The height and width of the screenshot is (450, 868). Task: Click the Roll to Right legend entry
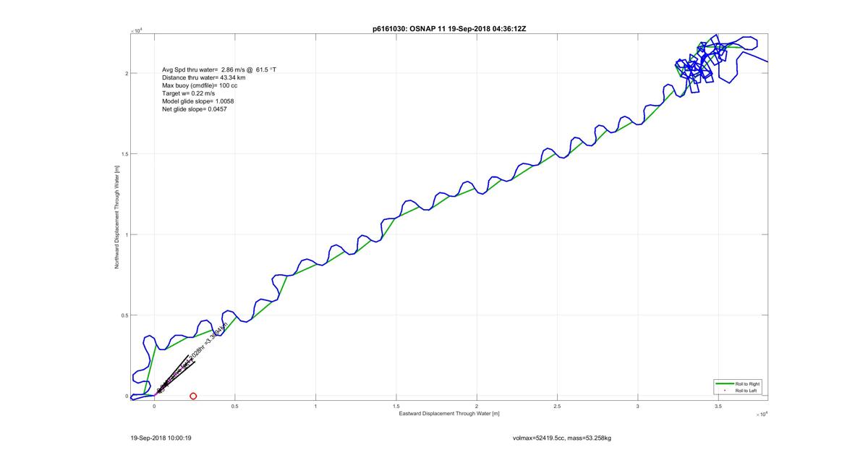click(x=738, y=383)
